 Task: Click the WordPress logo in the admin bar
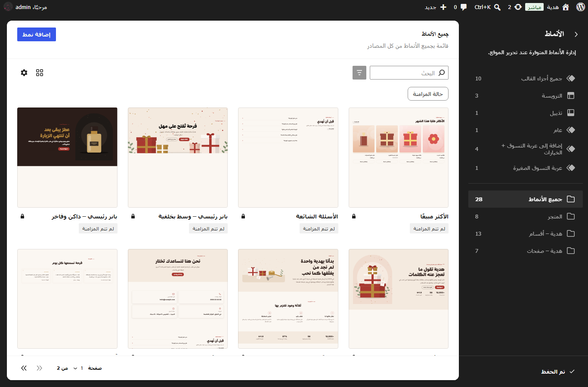click(580, 7)
